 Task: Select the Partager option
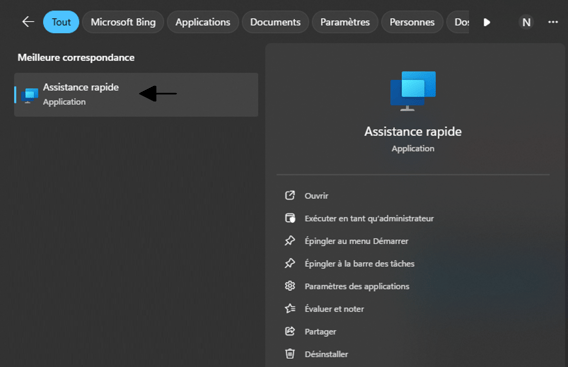click(x=320, y=331)
